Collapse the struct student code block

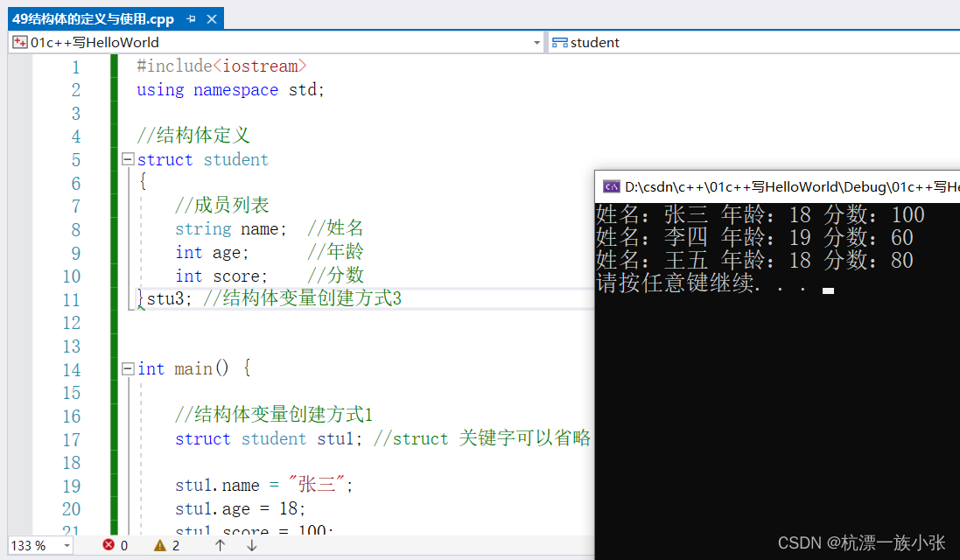(x=128, y=159)
